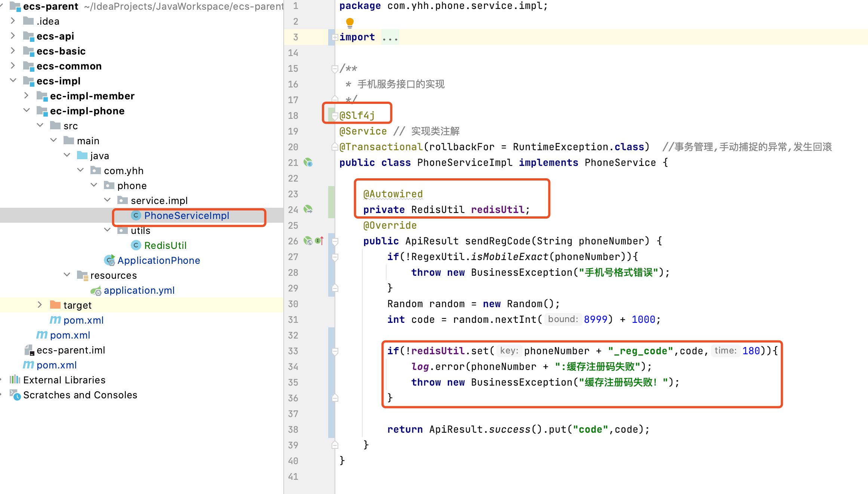The height and width of the screenshot is (494, 868).
Task: Click the yellow lightbulb quick-fix icon
Action: click(350, 22)
